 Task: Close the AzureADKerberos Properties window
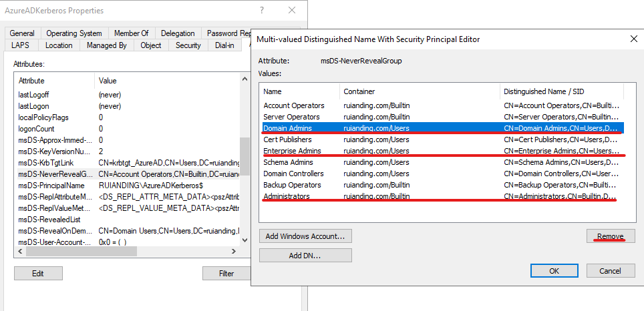pos(292,11)
